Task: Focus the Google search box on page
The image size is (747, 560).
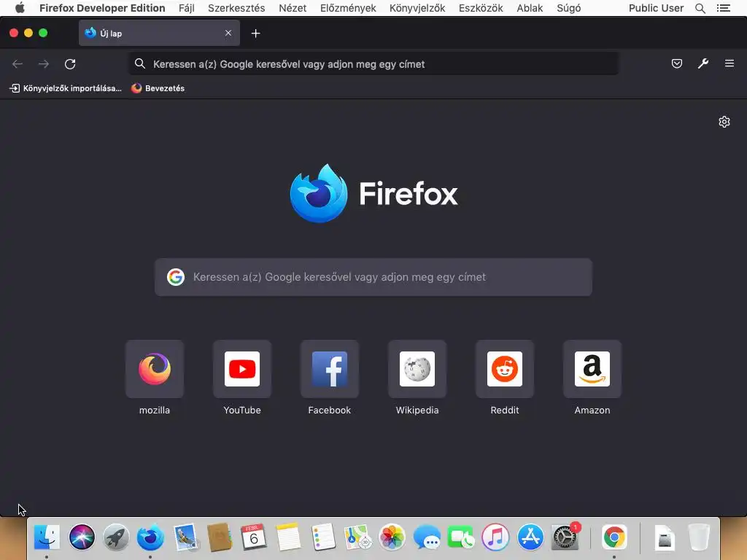Action: [373, 277]
